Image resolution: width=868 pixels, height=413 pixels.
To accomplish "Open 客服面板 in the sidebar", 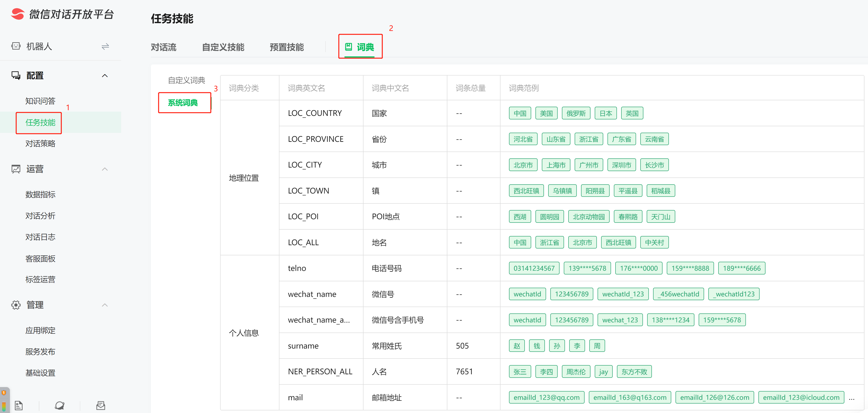I will (40, 258).
